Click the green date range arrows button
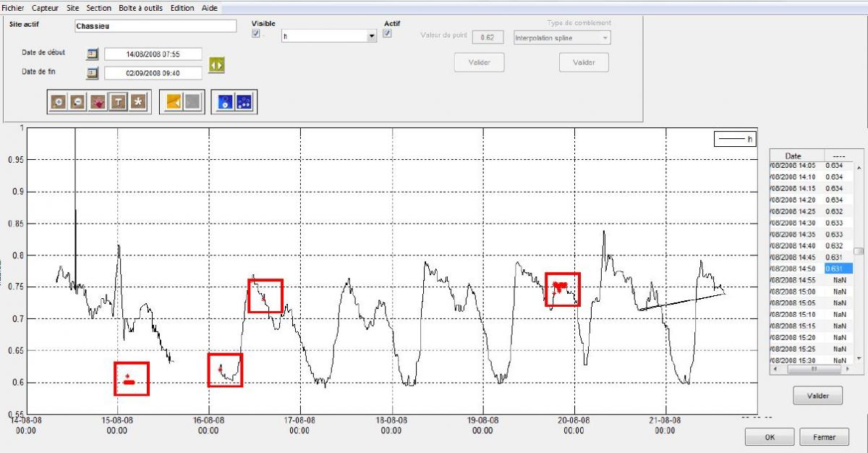Viewport: 868px width, 453px height. [216, 64]
